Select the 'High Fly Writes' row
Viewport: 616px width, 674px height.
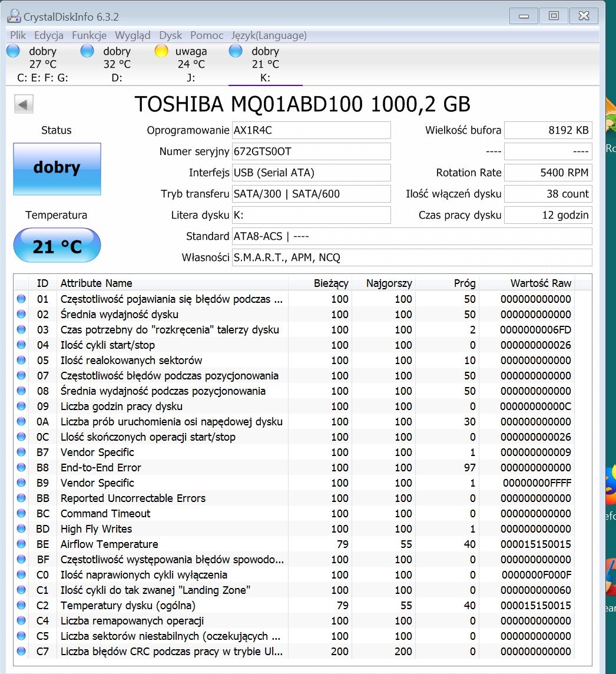[x=294, y=528]
